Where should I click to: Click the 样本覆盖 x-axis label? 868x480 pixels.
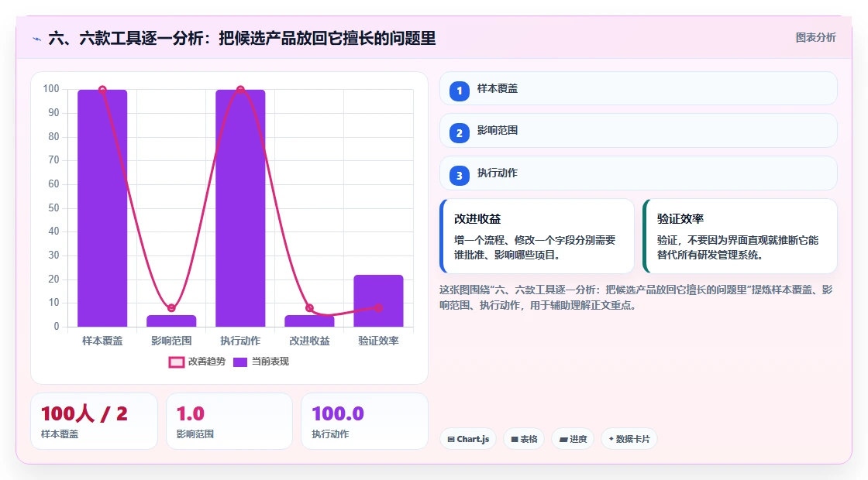(102, 341)
